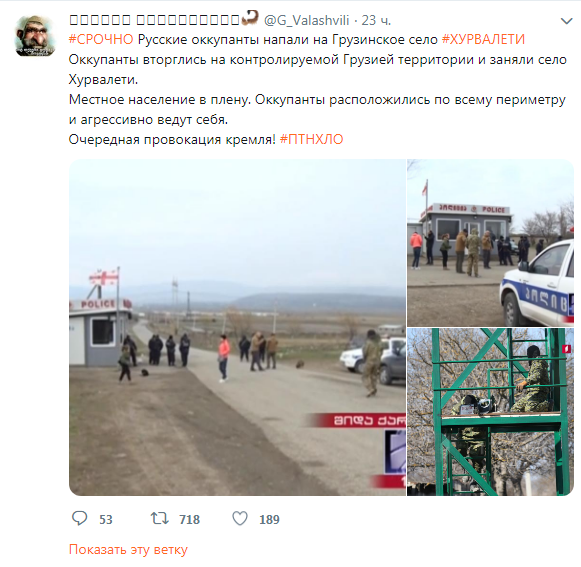Screen dimensions: 581x567
Task: Like the tweet with the heart icon
Action: click(240, 518)
